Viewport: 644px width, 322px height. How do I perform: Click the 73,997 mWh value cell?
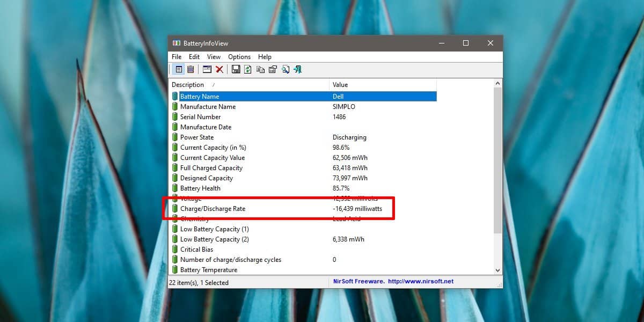350,178
